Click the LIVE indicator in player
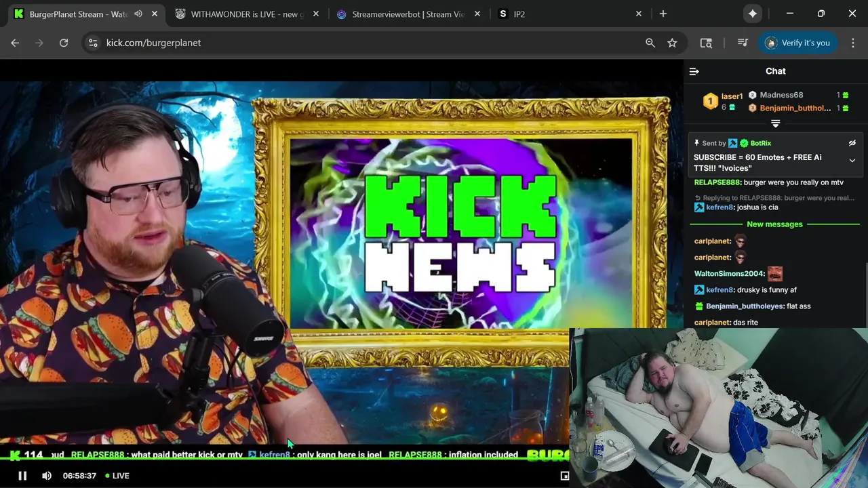This screenshot has height=488, width=868. click(x=117, y=476)
